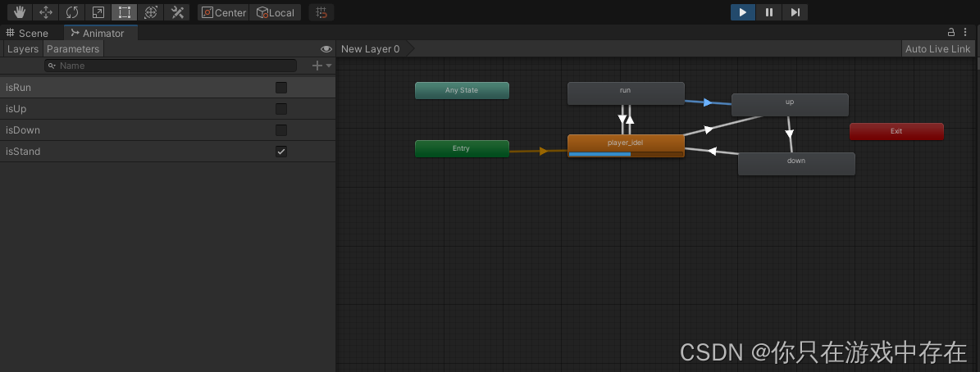Screen dimensions: 980x372
Task: Select the isStand parameter name
Action: pos(23,151)
